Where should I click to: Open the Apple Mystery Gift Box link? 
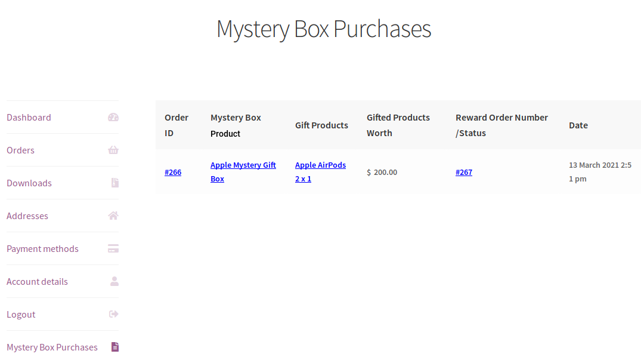[x=243, y=172]
